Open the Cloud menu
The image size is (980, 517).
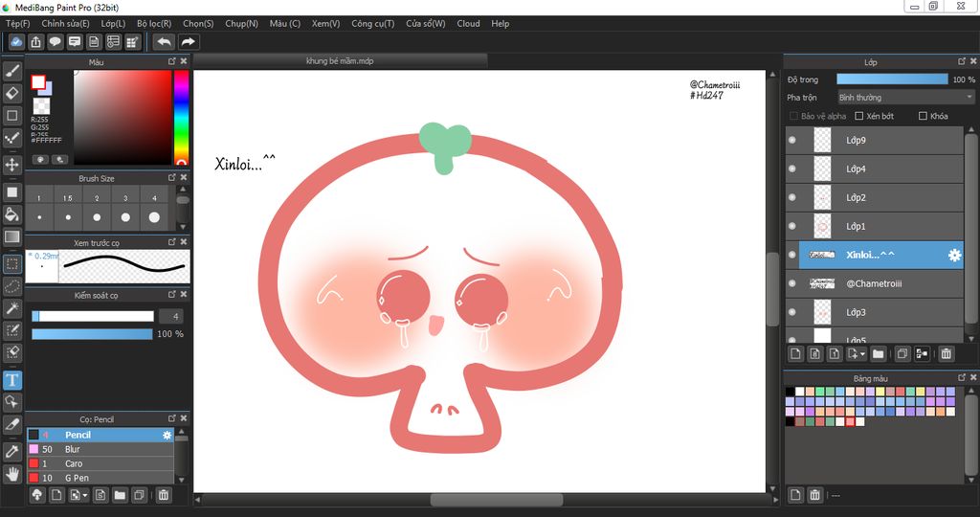(x=468, y=23)
